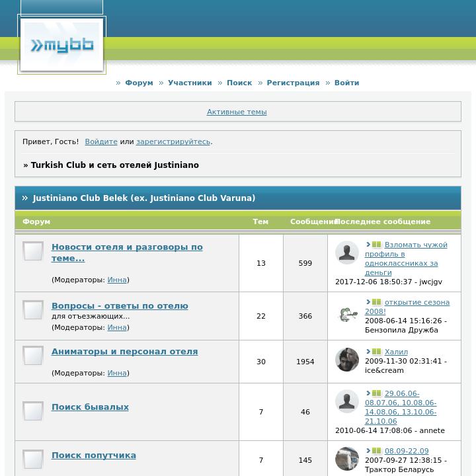Open Регистрация in the navigation menu
476x476 pixels.
pyautogui.click(x=294, y=83)
